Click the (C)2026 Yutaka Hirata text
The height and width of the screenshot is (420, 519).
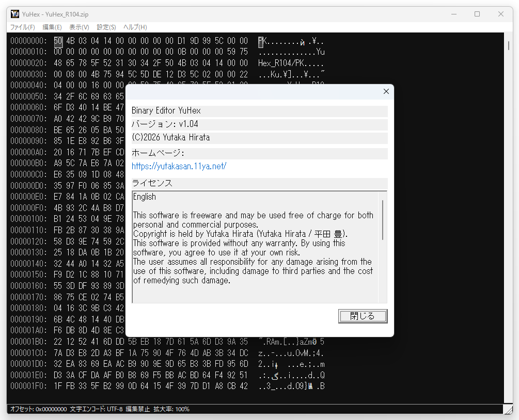tap(171, 138)
